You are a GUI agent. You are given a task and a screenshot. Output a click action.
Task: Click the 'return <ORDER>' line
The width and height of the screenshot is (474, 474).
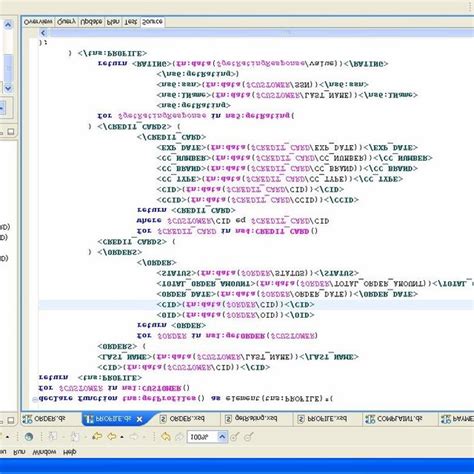click(171, 325)
